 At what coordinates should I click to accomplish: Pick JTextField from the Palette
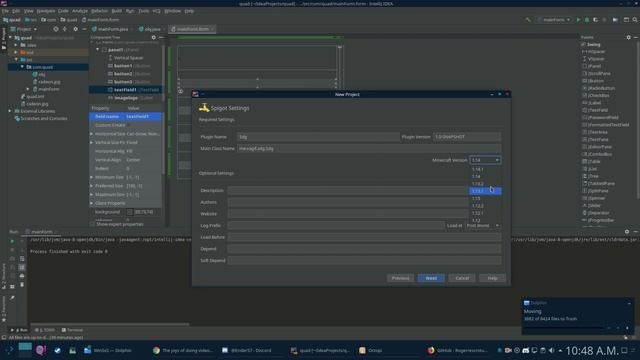(596, 110)
